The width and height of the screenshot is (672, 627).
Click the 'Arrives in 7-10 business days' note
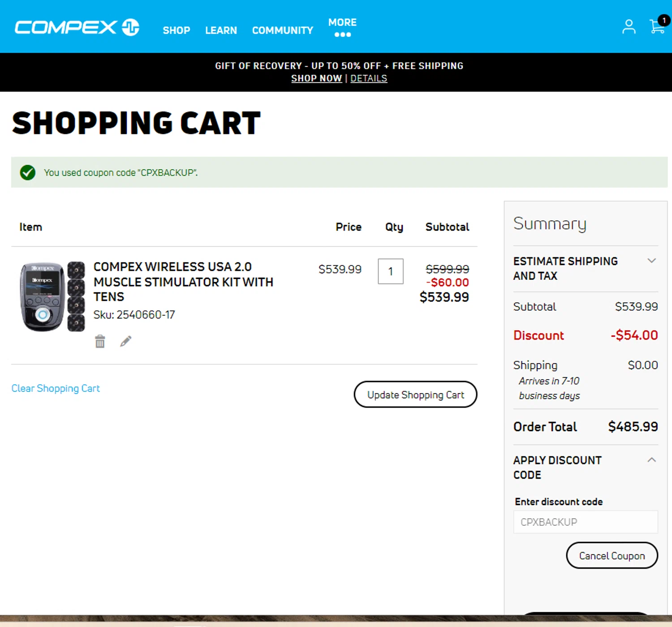tap(549, 388)
